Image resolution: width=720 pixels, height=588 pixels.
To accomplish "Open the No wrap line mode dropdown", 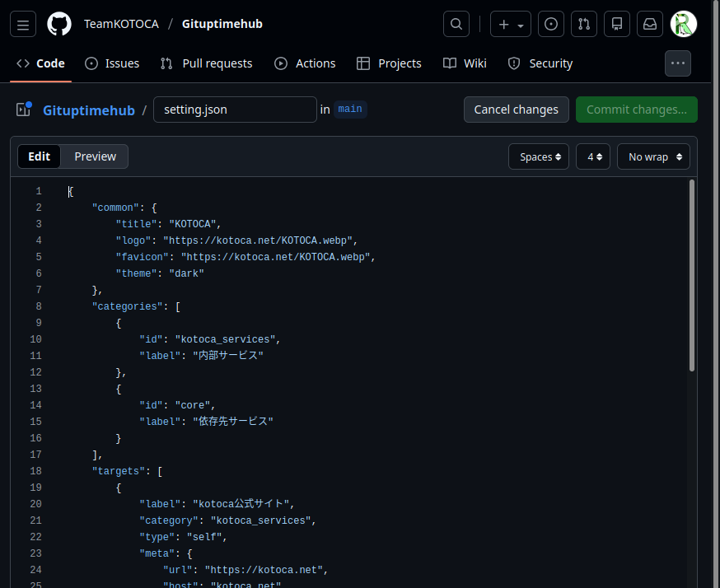I will [x=653, y=156].
